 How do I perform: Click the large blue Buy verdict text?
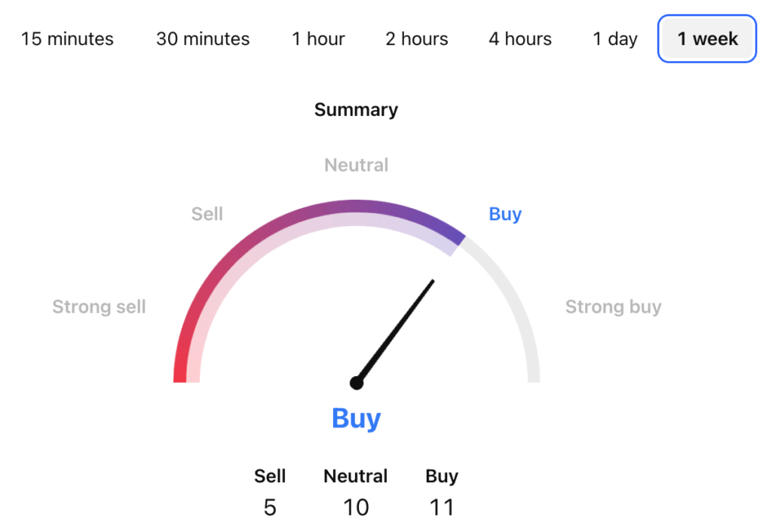[356, 418]
